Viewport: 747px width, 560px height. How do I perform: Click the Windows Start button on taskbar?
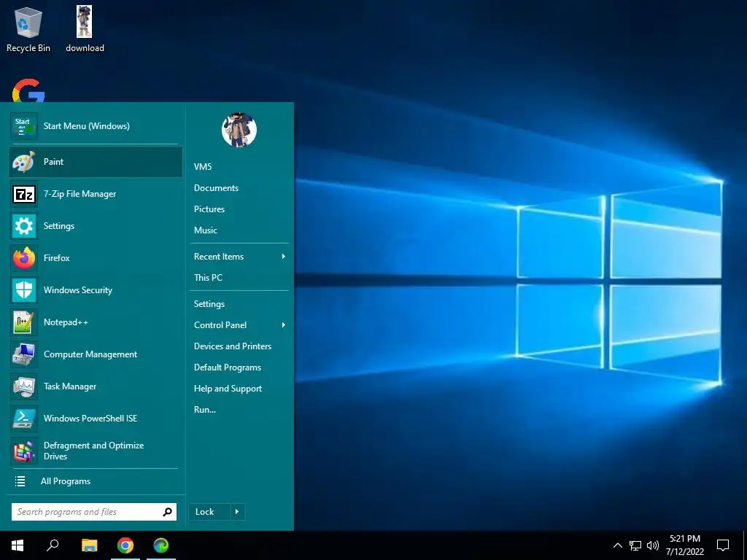point(18,545)
